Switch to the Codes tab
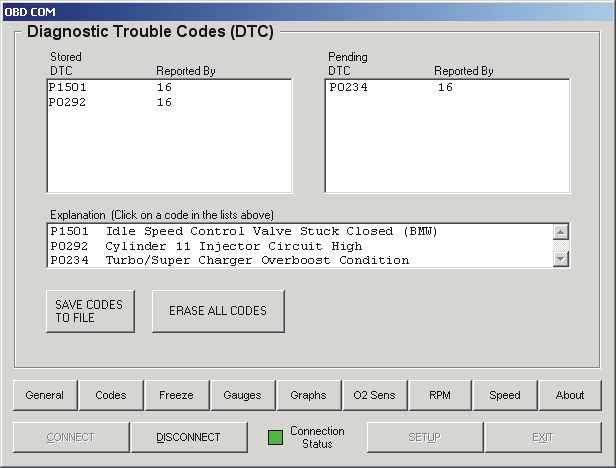 tap(111, 395)
